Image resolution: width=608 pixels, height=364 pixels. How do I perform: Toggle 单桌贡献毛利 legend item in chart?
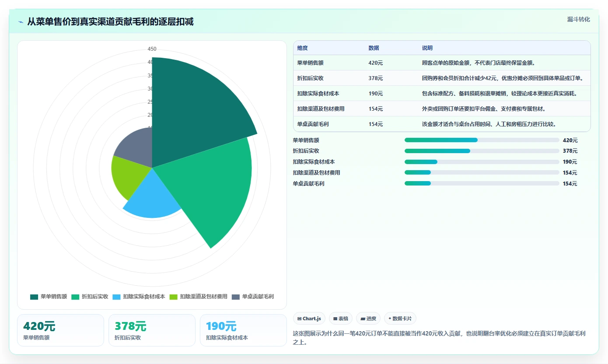(252, 297)
